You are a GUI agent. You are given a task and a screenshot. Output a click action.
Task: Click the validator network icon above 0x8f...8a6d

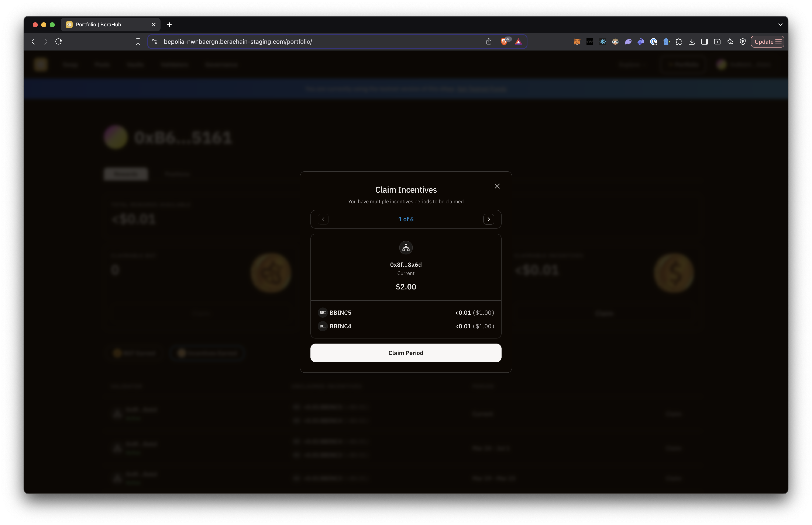click(x=406, y=248)
